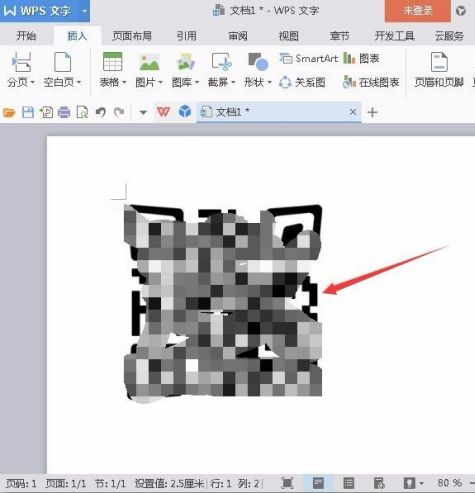Screen dimensions: 475x493
Task: Click the 未登录 login button
Action: pos(417,11)
